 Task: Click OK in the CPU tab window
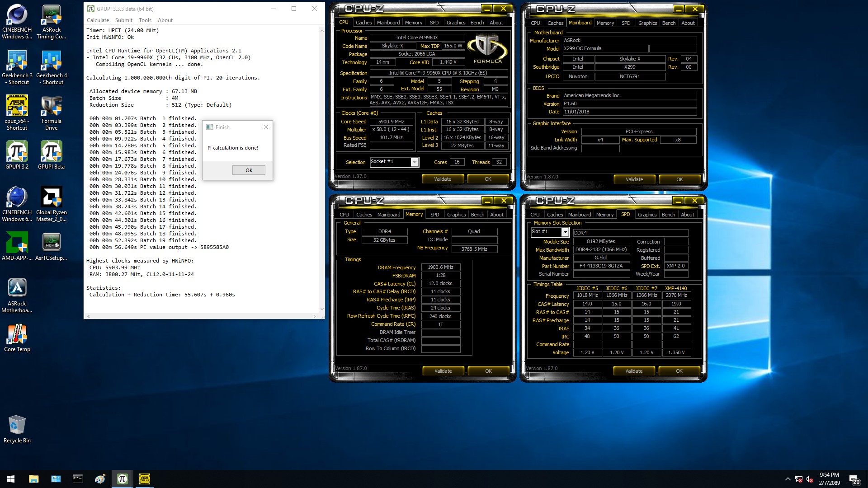point(488,179)
